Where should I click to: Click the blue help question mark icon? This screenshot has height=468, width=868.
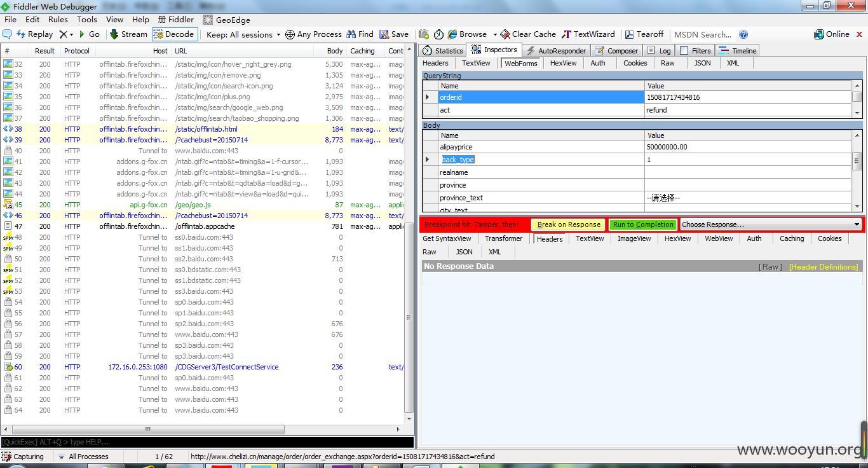pyautogui.click(x=743, y=34)
